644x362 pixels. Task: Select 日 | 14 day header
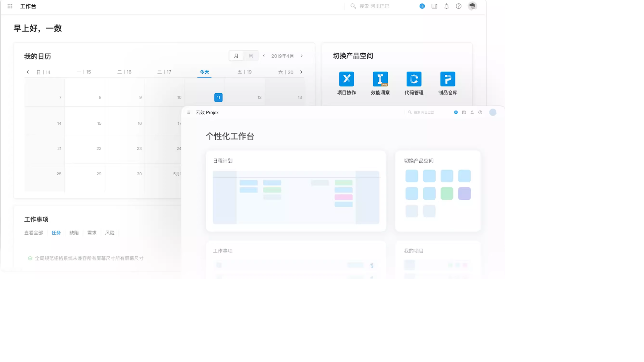pos(43,72)
